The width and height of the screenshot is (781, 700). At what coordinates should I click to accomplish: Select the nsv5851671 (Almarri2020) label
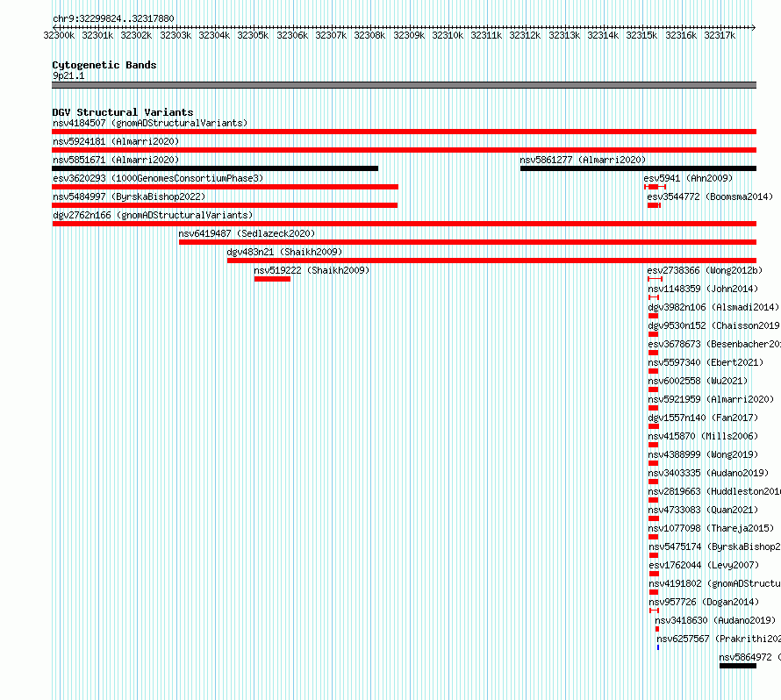point(116,160)
